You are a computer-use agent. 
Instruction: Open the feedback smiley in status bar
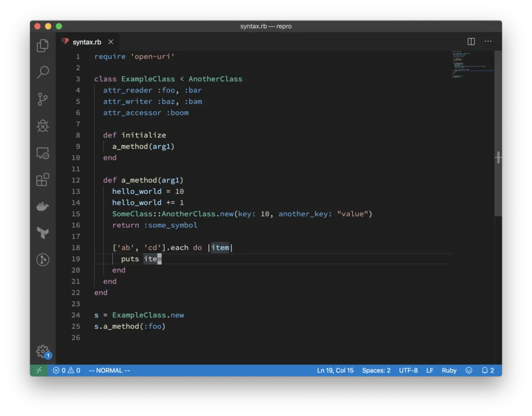pyautogui.click(x=469, y=370)
